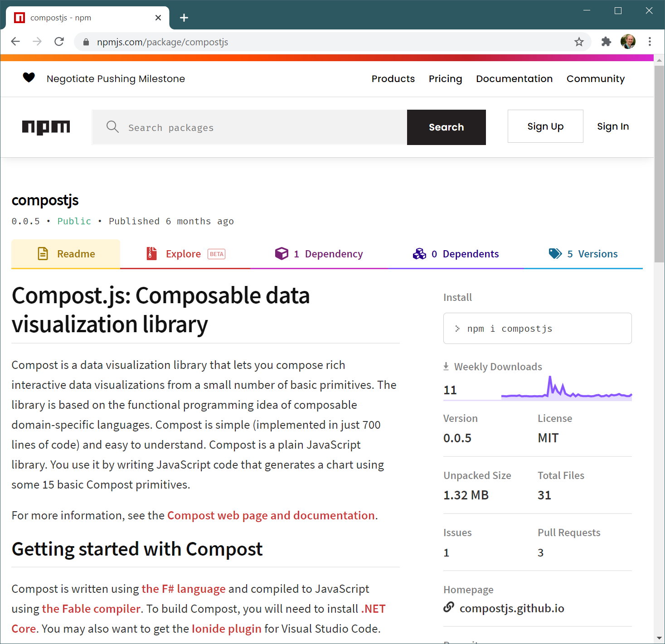Select the 0 Dependents tab
Image resolution: width=665 pixels, height=644 pixels.
pyautogui.click(x=456, y=254)
